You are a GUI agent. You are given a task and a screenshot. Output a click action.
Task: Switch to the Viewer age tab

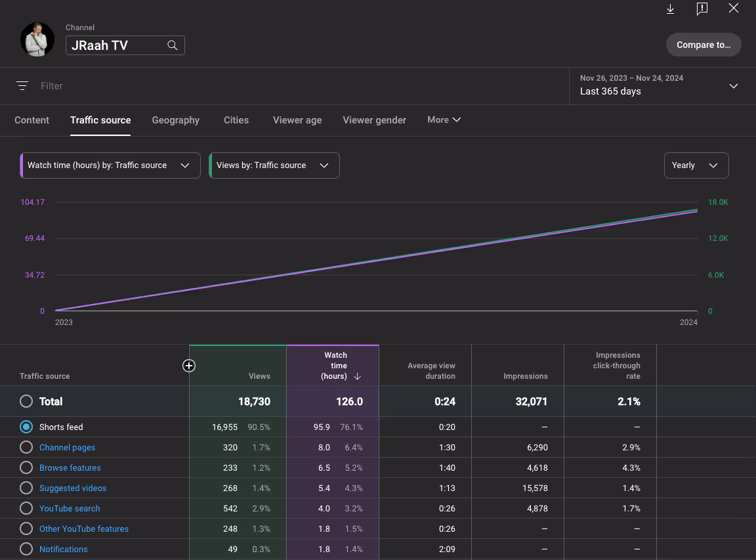click(297, 120)
